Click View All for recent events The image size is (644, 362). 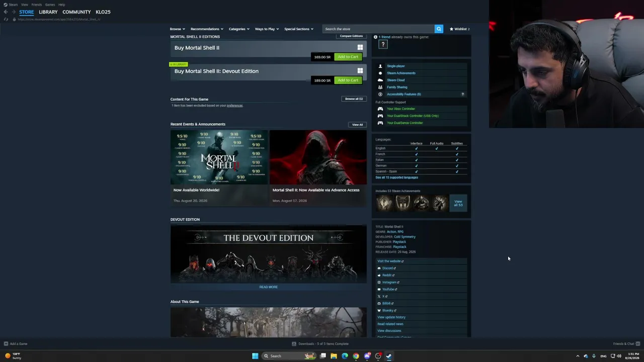(x=357, y=125)
